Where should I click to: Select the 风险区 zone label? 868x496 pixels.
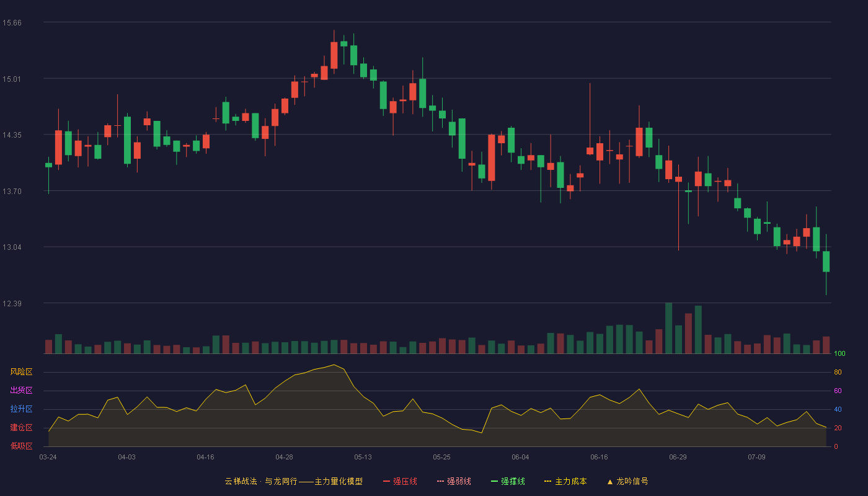21,372
